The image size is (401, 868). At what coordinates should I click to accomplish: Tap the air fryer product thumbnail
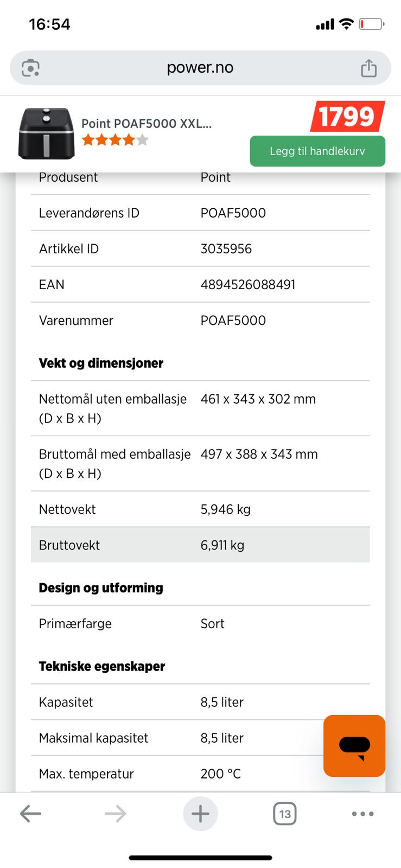47,133
